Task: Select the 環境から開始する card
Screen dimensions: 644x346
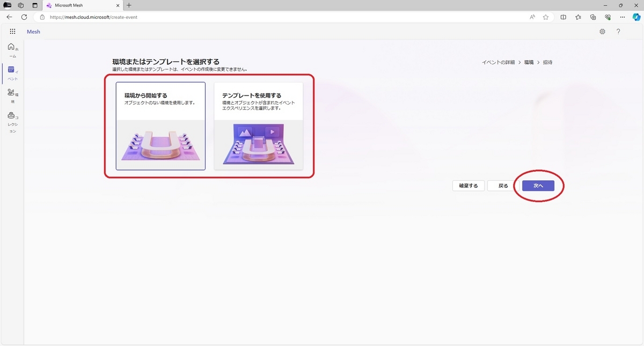Action: tap(160, 126)
